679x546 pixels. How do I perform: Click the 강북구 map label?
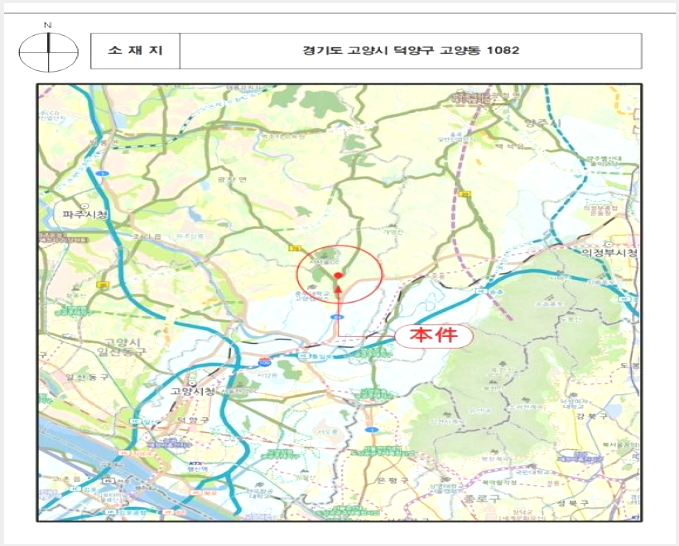pos(592,416)
